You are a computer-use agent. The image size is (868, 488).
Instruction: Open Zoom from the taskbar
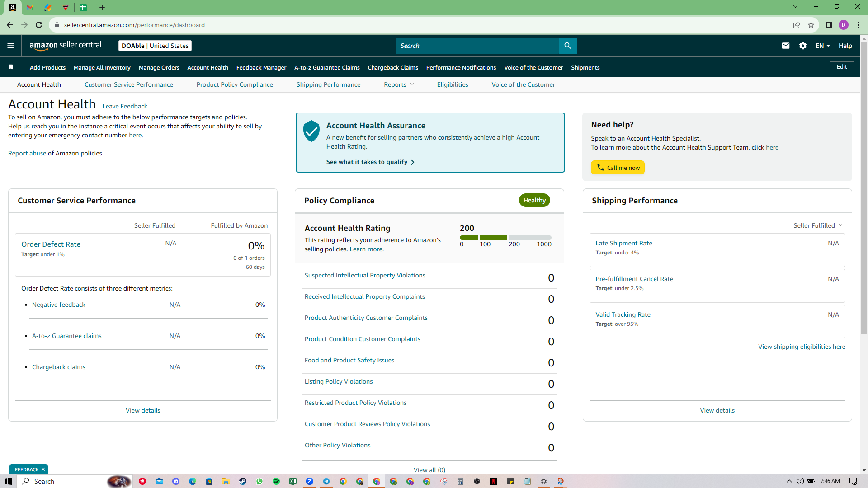(x=310, y=481)
